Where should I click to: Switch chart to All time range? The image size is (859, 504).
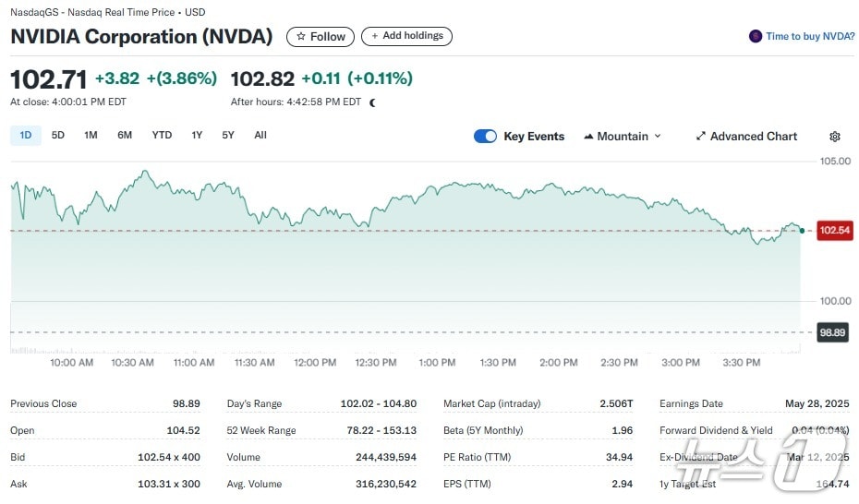[x=260, y=136]
